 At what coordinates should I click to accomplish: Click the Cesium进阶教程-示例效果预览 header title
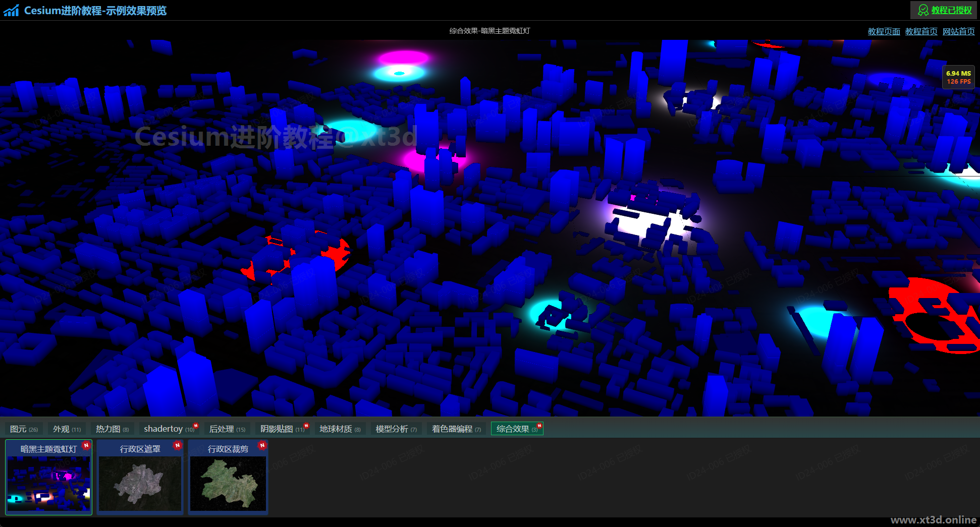click(x=95, y=11)
